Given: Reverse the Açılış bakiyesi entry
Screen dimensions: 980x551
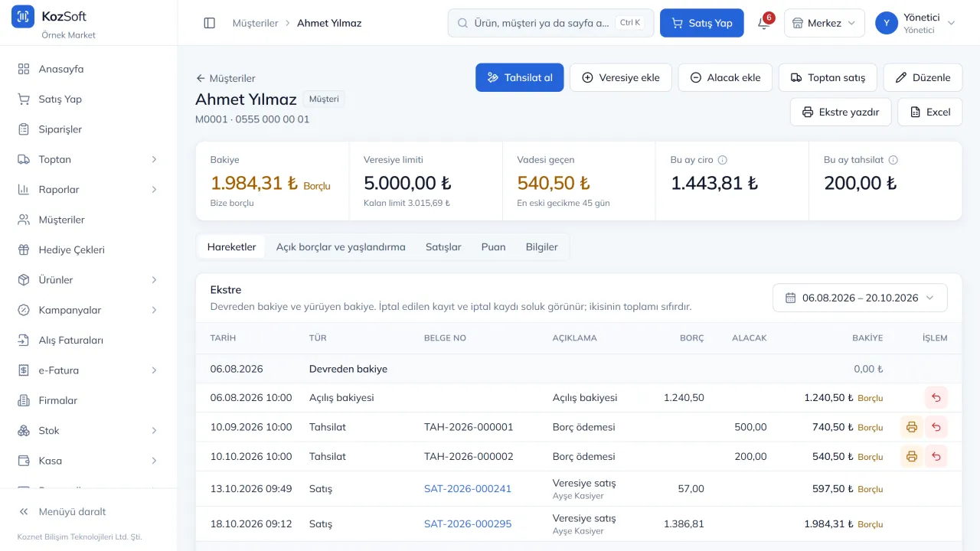Looking at the screenshot, I should [x=936, y=398].
